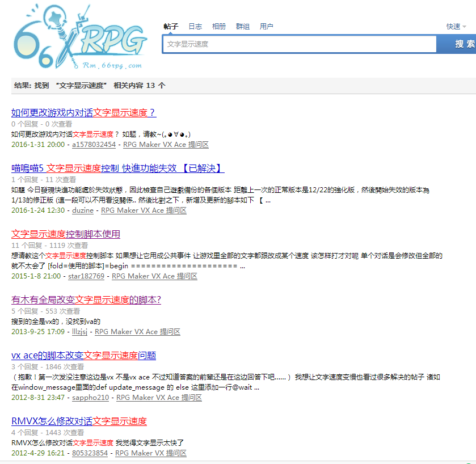This screenshot has height=464, width=476.
Task: Expand the 快速 dropdown menu
Action: pyautogui.click(x=456, y=27)
